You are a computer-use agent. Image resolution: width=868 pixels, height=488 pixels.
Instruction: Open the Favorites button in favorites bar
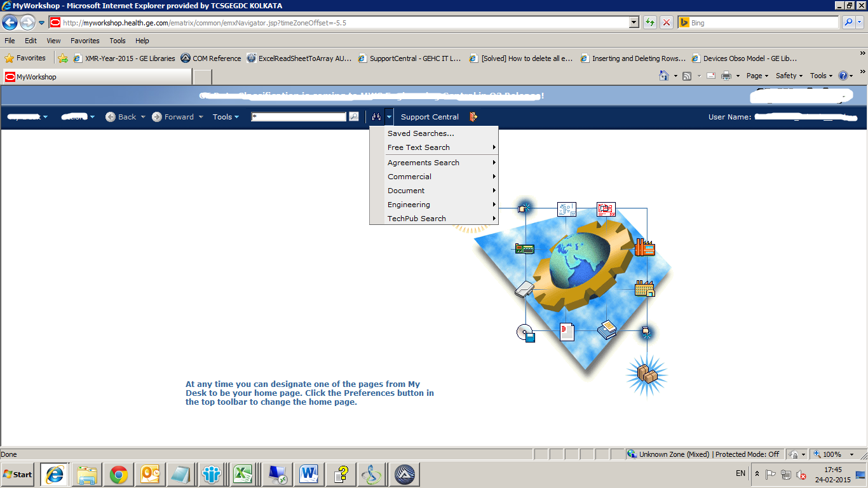tap(25, 58)
